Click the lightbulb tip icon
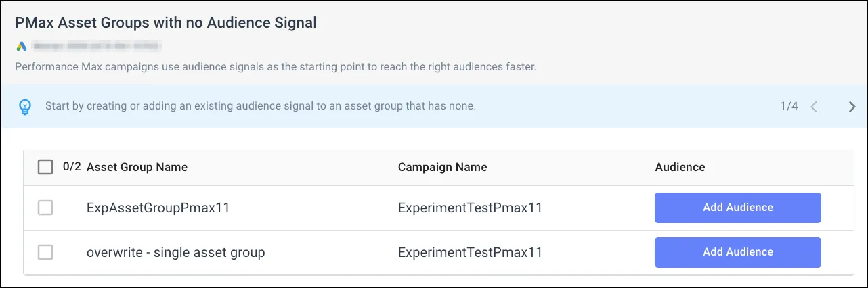The width and height of the screenshot is (868, 288). [x=26, y=107]
